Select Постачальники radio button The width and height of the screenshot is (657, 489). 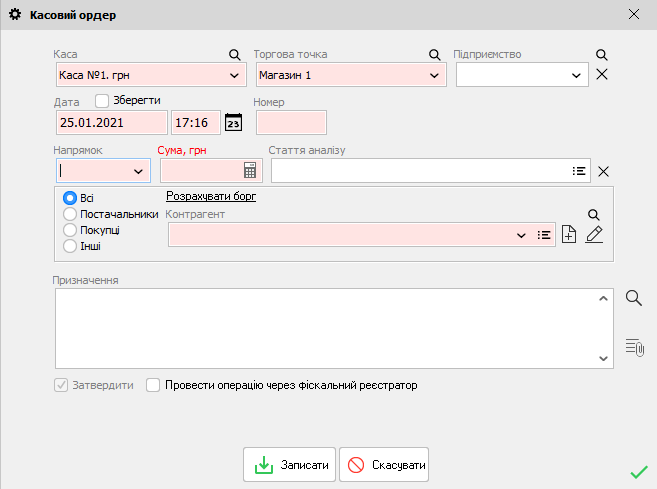(70, 213)
